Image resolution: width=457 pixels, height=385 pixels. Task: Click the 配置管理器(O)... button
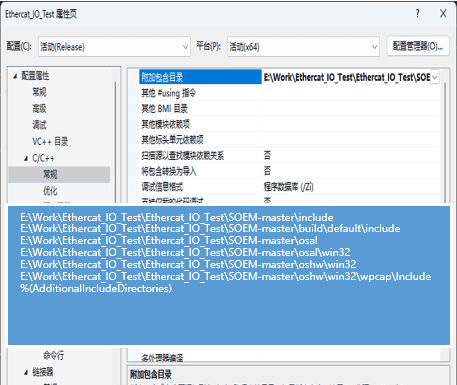tap(418, 46)
